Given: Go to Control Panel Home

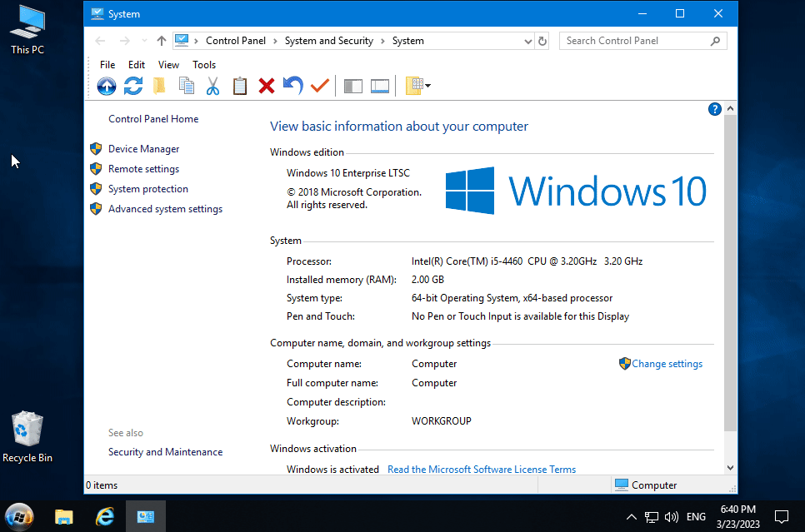Looking at the screenshot, I should click(153, 119).
